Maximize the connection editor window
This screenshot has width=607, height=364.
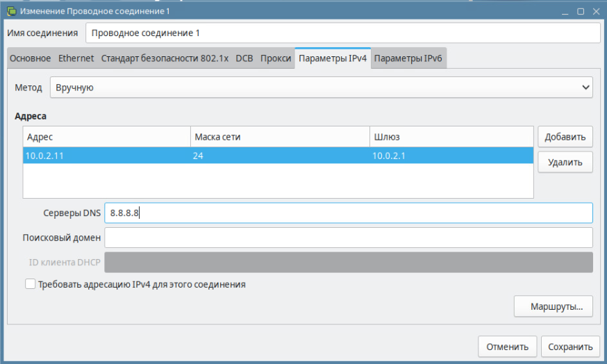[581, 12]
